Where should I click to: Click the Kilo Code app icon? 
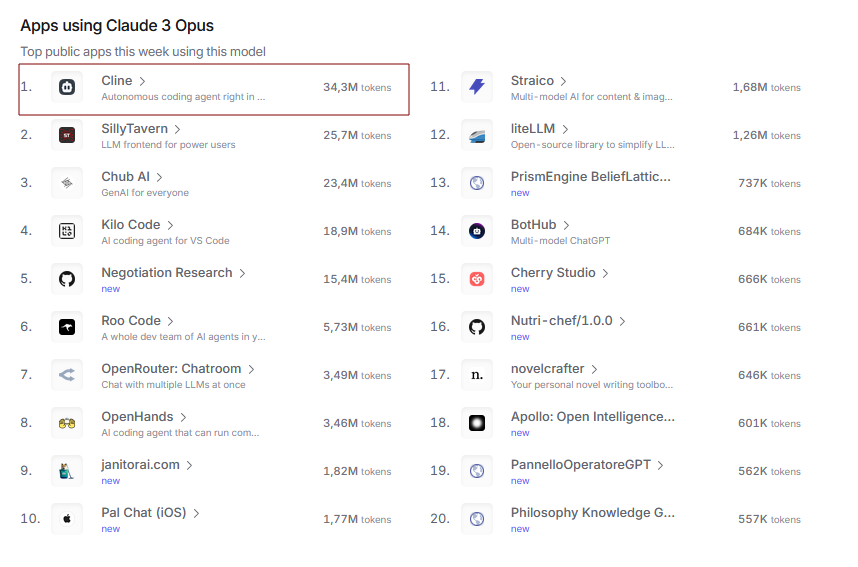pos(67,231)
